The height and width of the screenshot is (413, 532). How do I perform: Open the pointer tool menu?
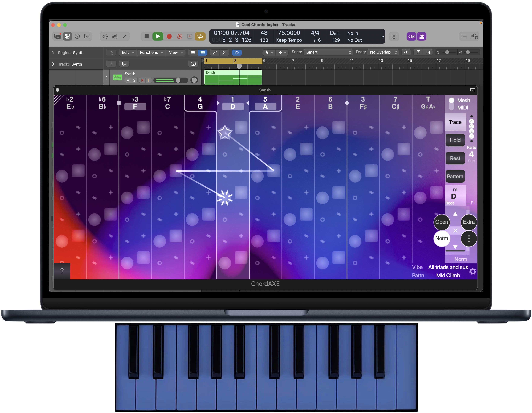269,52
